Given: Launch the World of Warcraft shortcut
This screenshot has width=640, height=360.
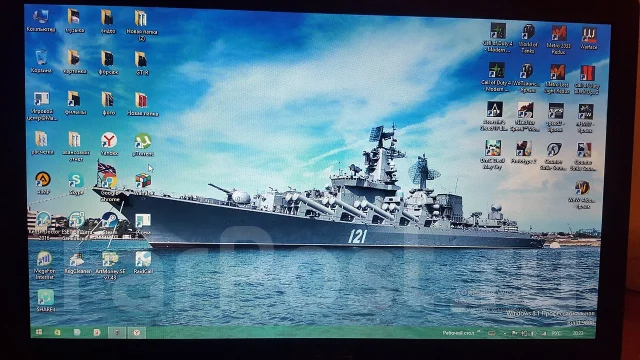Looking at the screenshot, I should [582, 195].
